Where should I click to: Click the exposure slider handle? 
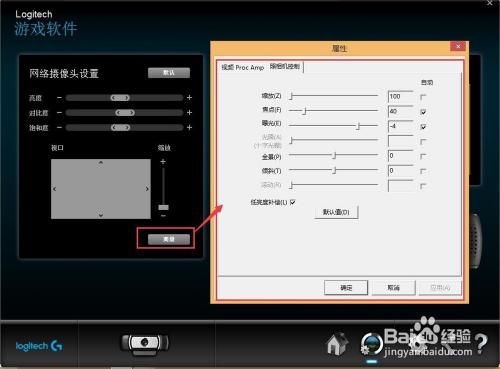point(358,126)
